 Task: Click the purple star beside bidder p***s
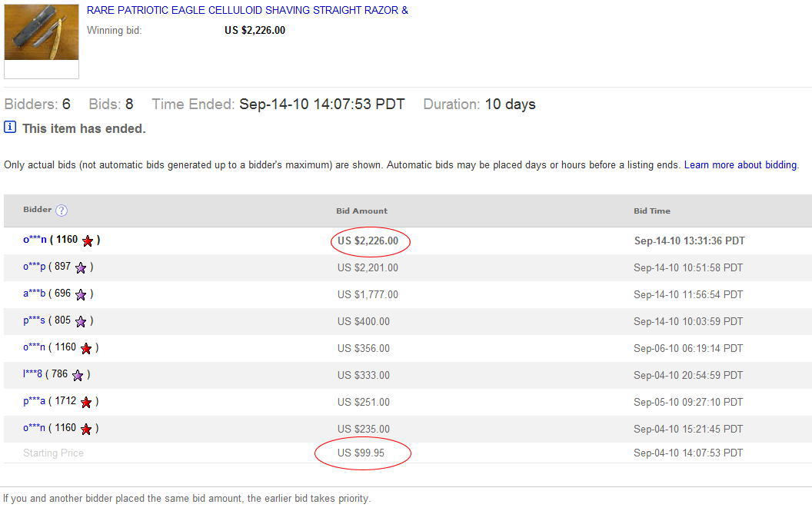point(81,321)
